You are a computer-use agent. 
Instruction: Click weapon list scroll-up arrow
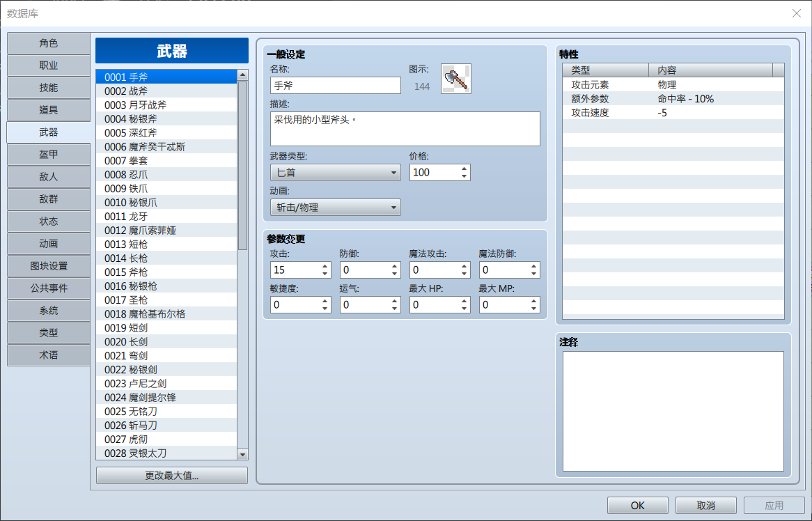point(242,75)
